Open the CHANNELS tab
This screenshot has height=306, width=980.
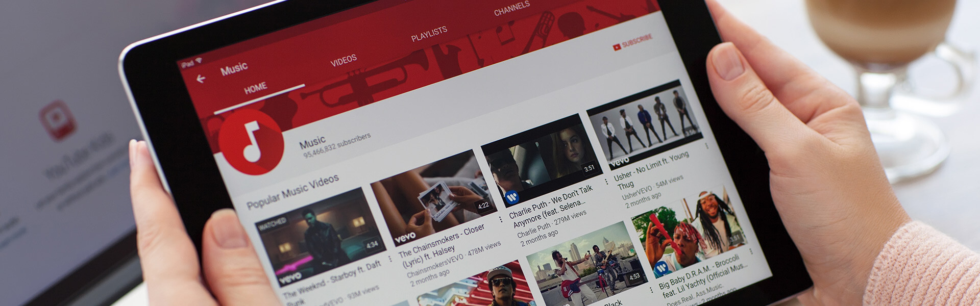pos(512,8)
